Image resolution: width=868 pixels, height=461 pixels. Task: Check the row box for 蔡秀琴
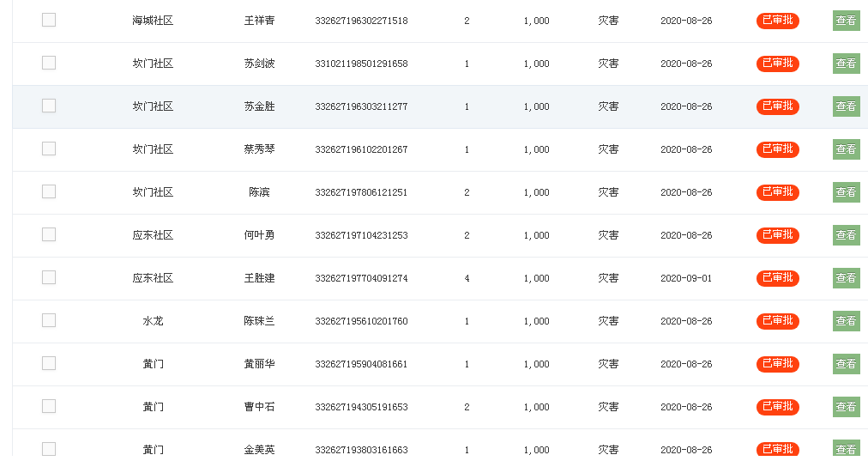49,149
